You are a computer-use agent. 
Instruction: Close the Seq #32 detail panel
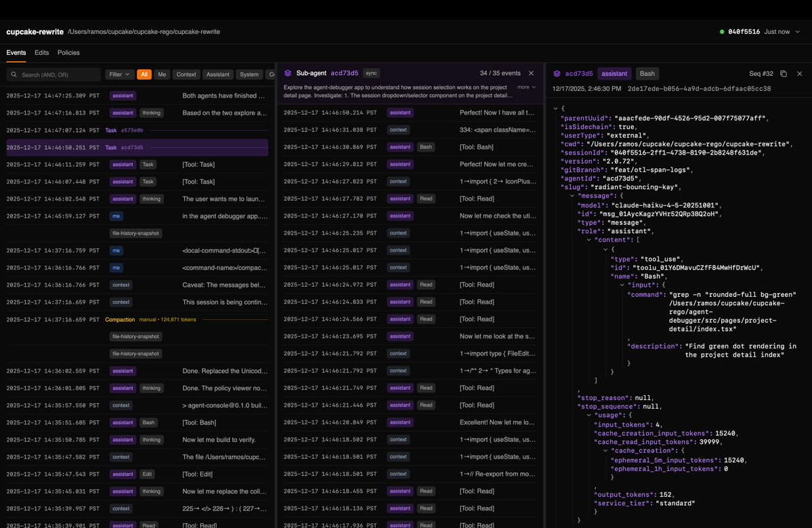point(800,74)
